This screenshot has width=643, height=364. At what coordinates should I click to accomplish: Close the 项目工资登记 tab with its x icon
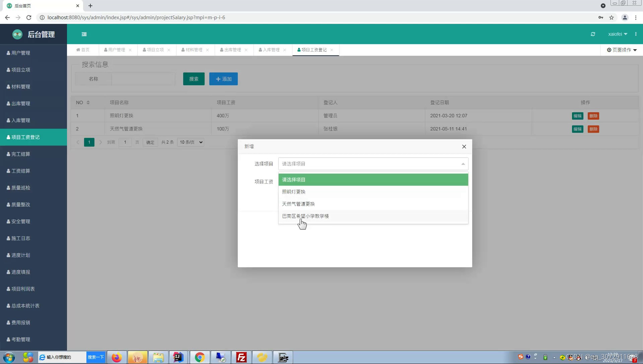pos(332,50)
